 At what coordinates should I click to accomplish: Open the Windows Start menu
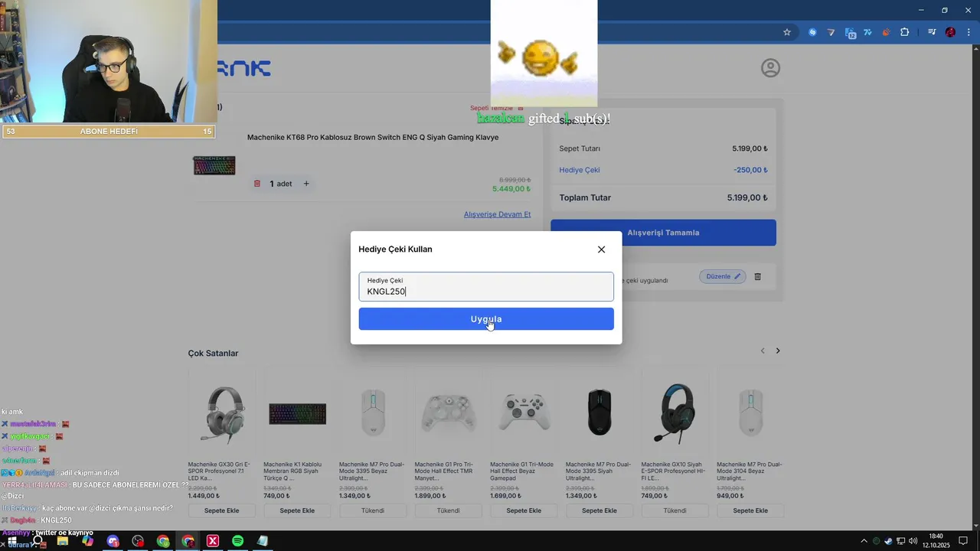12,541
